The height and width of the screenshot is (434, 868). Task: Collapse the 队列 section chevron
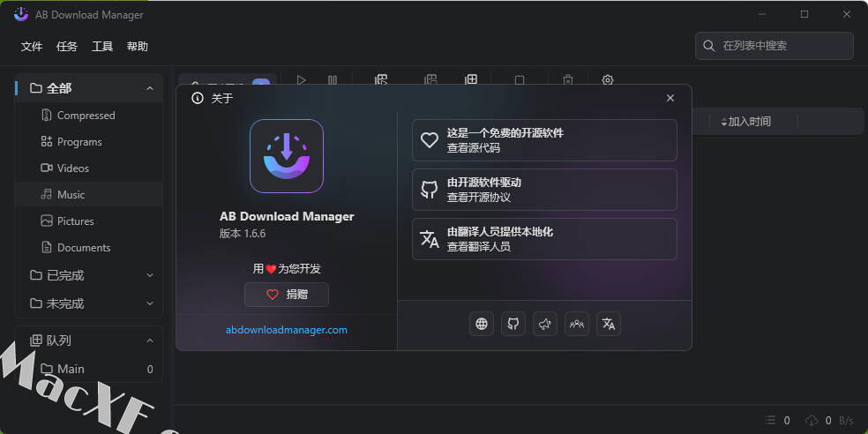[149, 340]
